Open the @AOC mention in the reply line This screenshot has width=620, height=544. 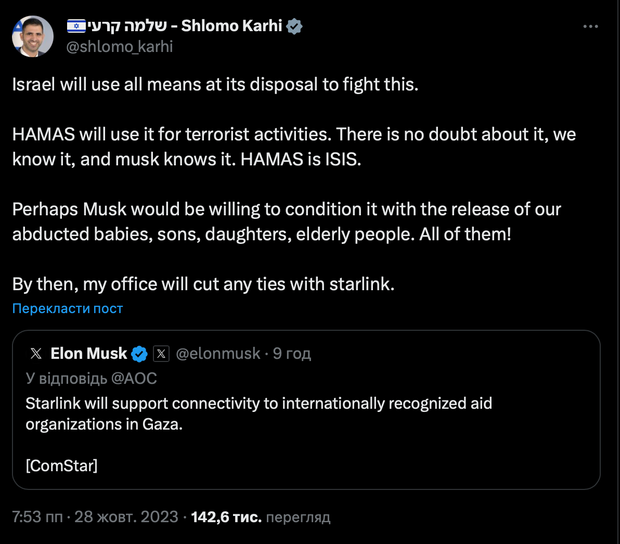(x=134, y=379)
